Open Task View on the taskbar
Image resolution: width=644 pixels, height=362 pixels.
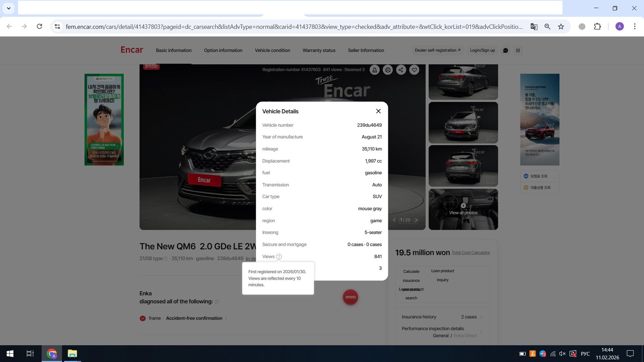pyautogui.click(x=30, y=354)
